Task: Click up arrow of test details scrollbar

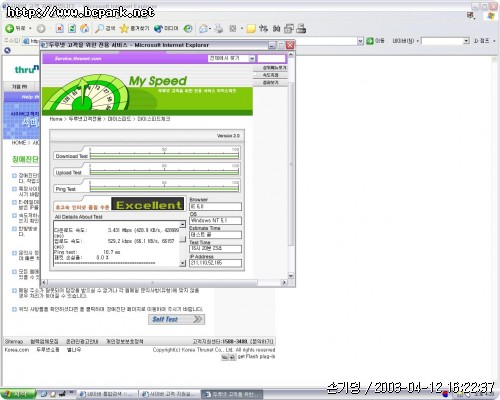Action: pos(183,224)
